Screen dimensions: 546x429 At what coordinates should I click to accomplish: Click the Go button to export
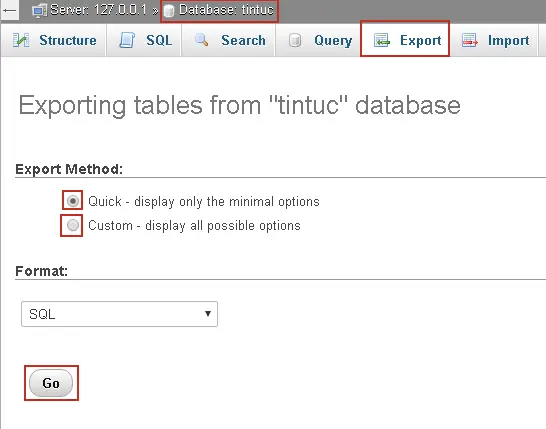coord(51,383)
